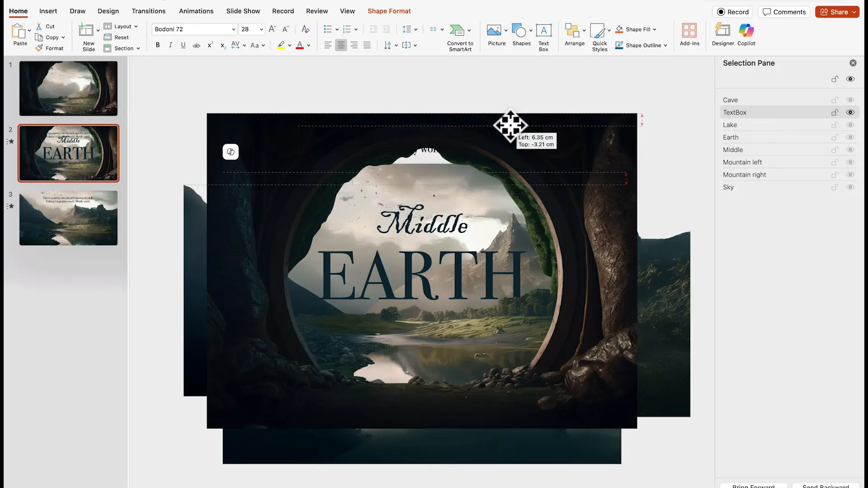Open the font size dropdown

261,29
